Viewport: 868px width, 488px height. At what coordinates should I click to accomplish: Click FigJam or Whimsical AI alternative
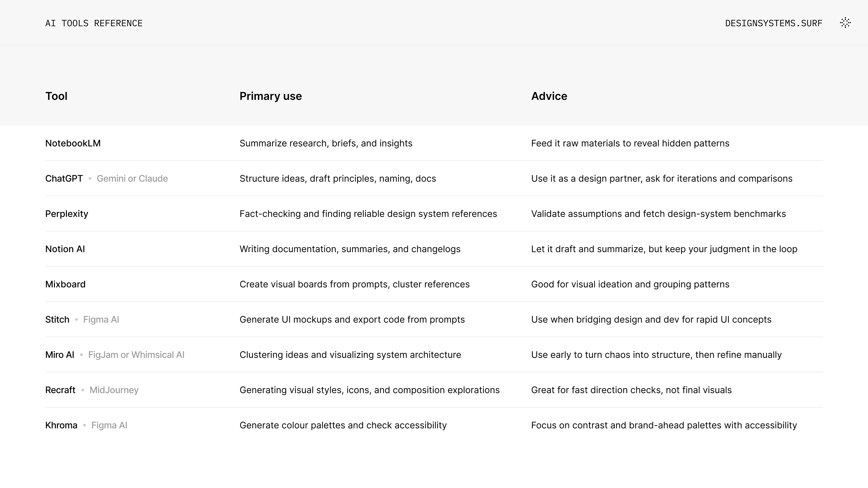(x=136, y=355)
